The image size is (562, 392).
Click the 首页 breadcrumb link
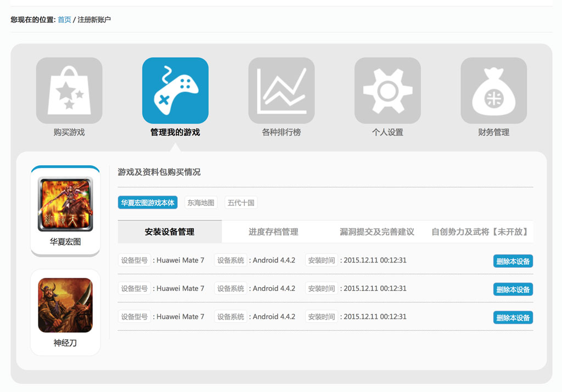tap(64, 20)
